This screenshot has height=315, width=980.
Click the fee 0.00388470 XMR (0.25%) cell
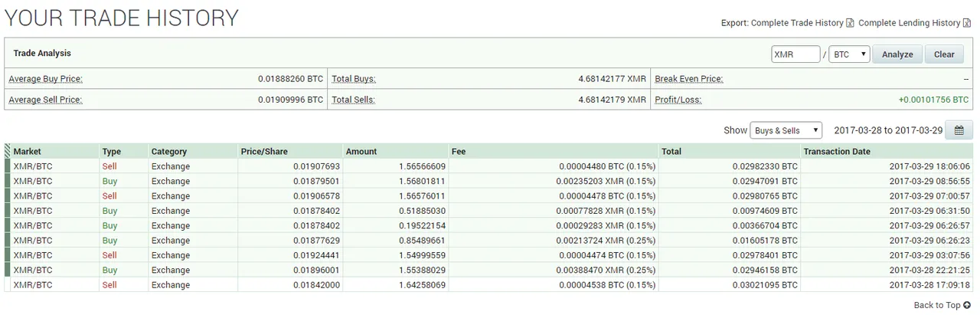point(554,270)
